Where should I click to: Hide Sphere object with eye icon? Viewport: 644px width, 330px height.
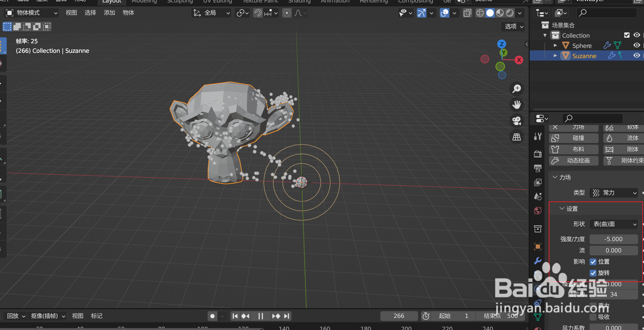[637, 45]
